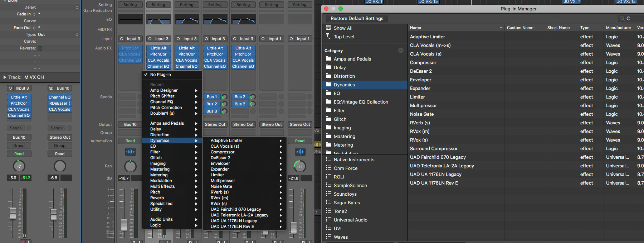Screen dimensions: 644x243
Task: Toggle the Reverse checkbox
Action: point(40,48)
